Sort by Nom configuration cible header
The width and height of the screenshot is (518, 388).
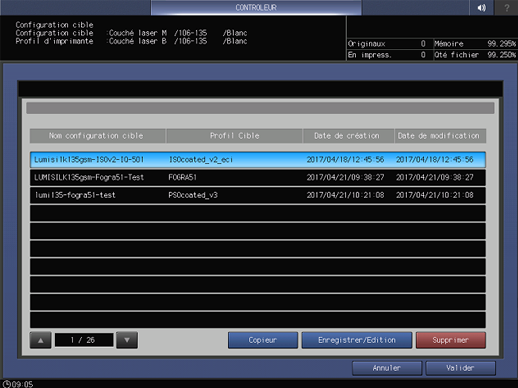point(97,136)
